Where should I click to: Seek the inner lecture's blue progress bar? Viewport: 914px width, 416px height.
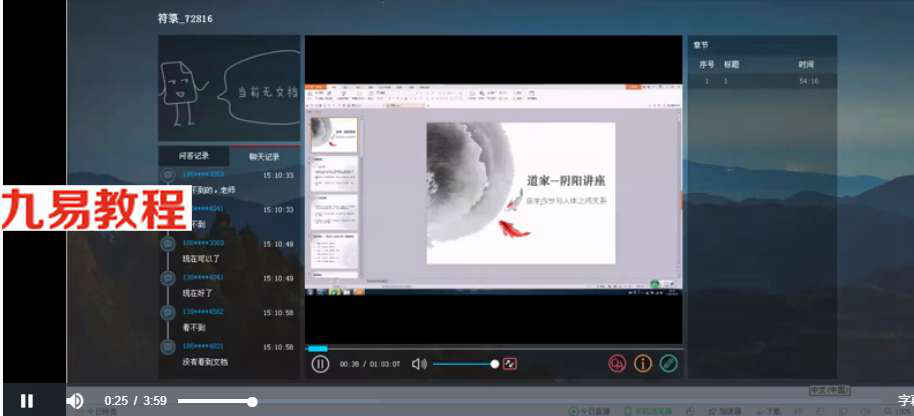coord(494,349)
